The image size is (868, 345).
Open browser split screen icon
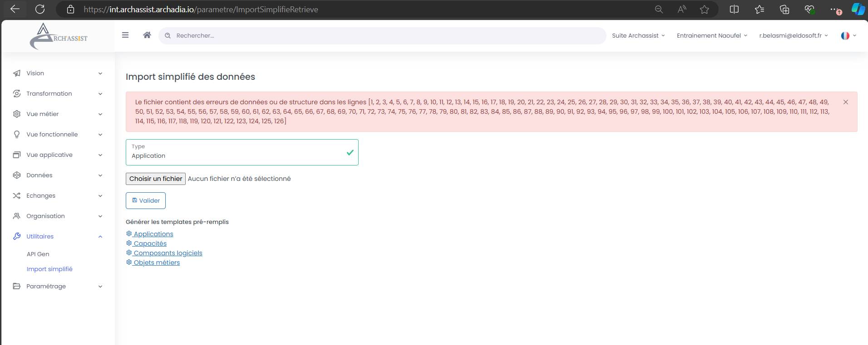(734, 10)
